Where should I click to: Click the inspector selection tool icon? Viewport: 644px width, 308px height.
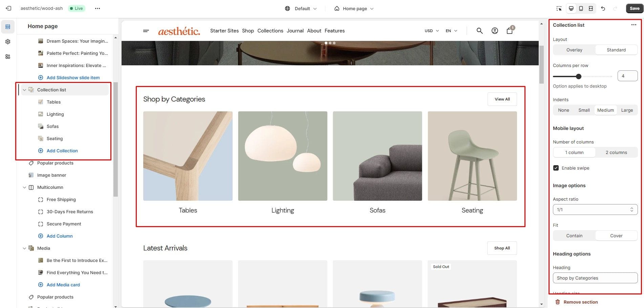[559, 8]
